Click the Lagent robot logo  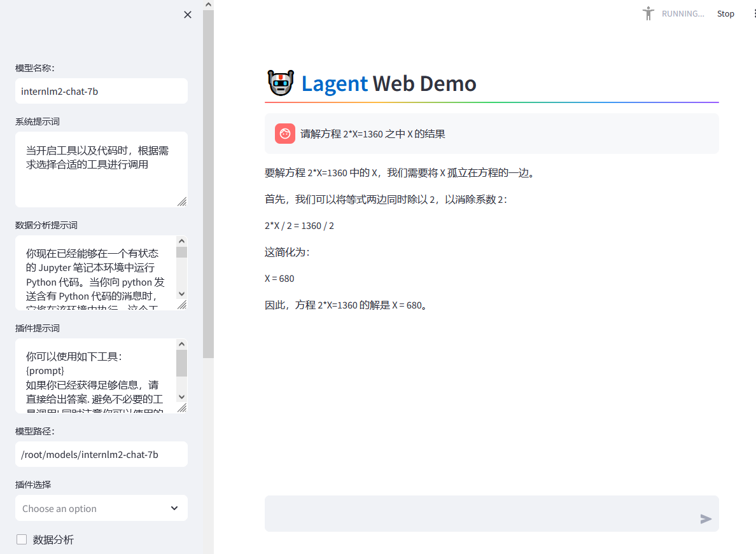tap(281, 83)
